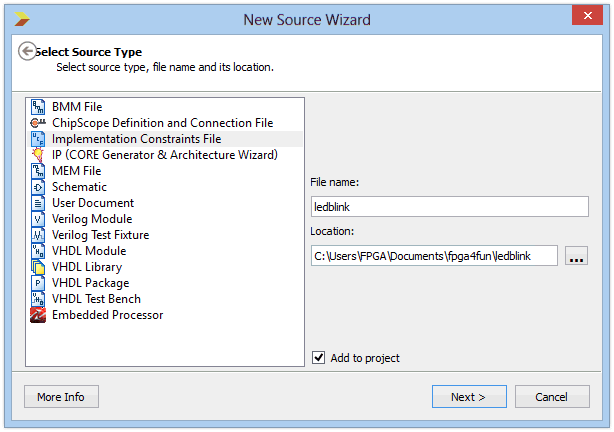Toggle the Add to project checkbox
This screenshot has width=614, height=432.
[319, 357]
